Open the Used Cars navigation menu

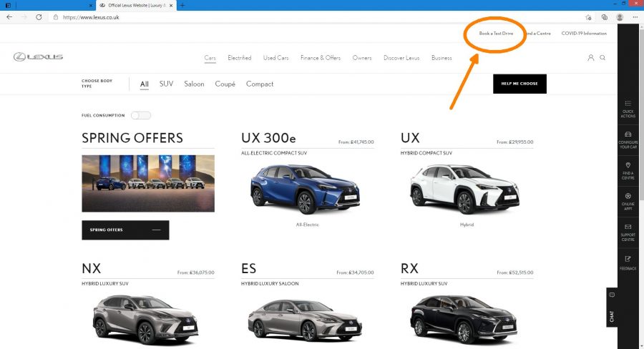(276, 58)
